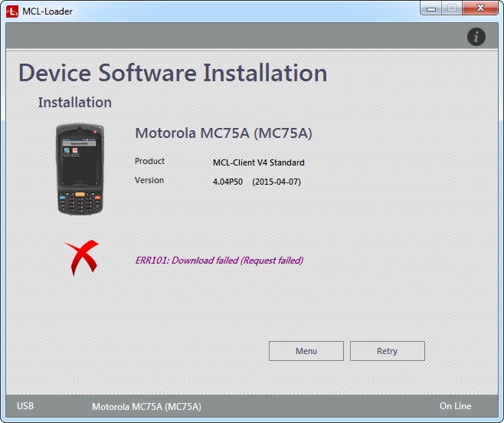Click the Installation subheading

[75, 103]
